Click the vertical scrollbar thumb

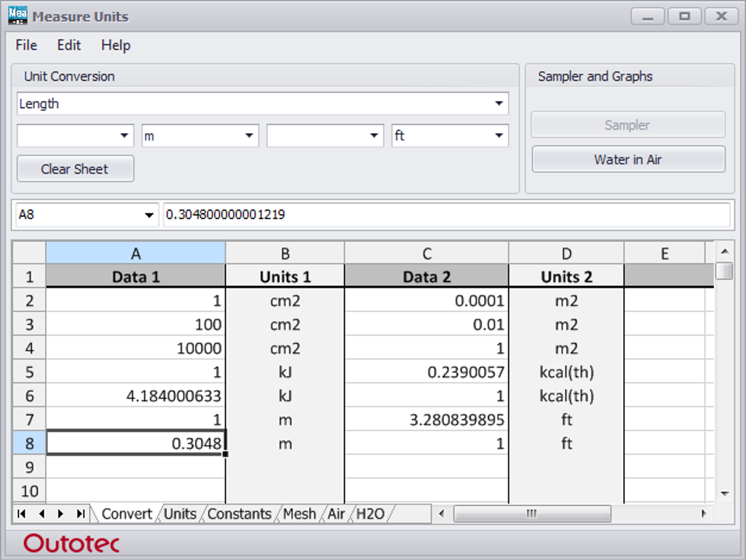click(725, 271)
